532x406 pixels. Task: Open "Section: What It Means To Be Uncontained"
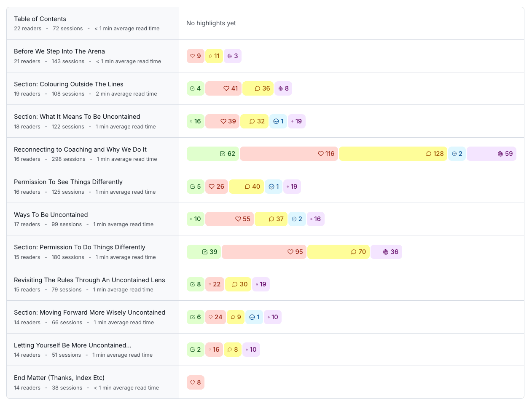[77, 117]
